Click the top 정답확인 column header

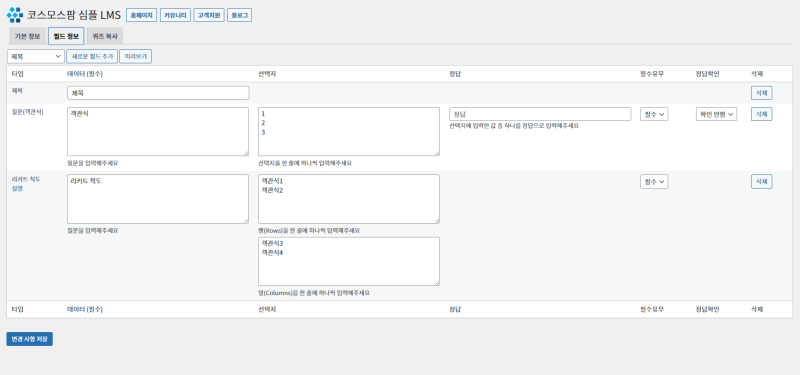(707, 74)
